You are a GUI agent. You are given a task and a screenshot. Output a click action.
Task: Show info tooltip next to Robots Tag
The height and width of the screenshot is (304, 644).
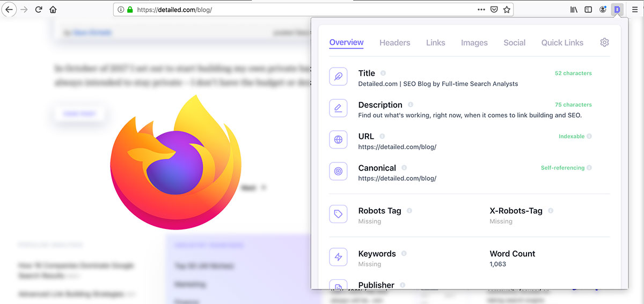coord(409,211)
